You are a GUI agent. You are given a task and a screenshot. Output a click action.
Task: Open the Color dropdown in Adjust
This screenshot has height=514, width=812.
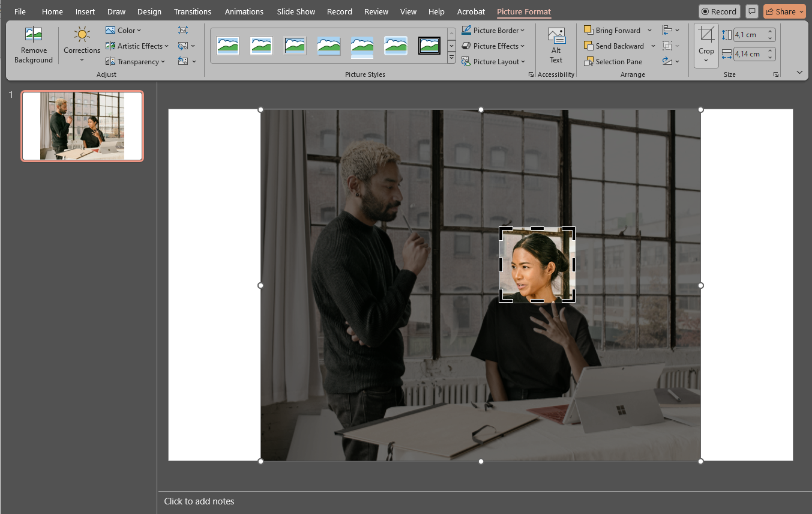pos(123,30)
